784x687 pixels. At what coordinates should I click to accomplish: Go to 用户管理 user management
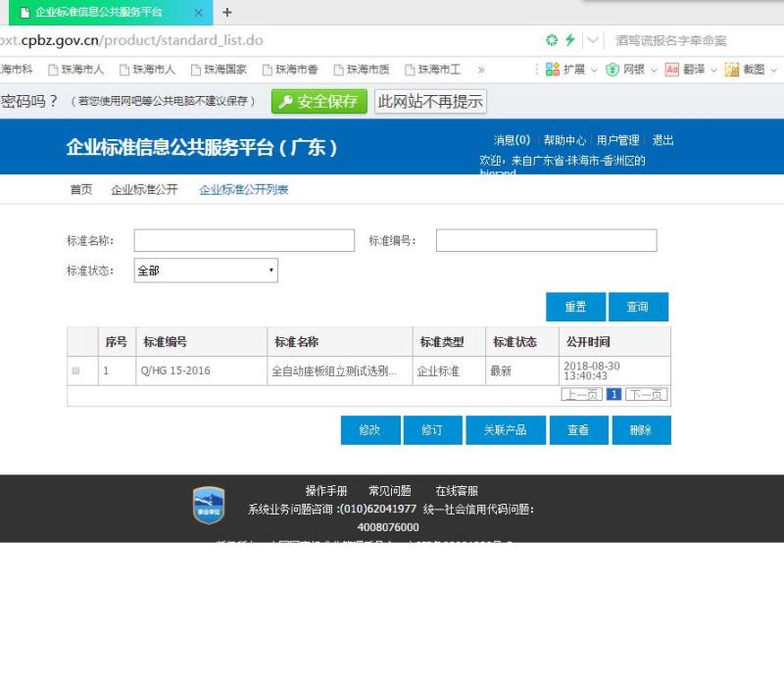coord(617,140)
